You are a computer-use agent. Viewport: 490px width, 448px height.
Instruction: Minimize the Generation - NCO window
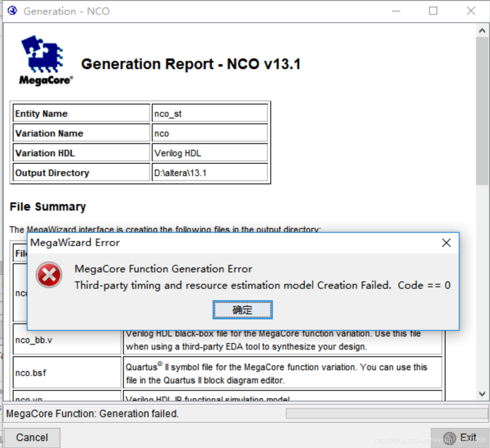click(x=396, y=11)
